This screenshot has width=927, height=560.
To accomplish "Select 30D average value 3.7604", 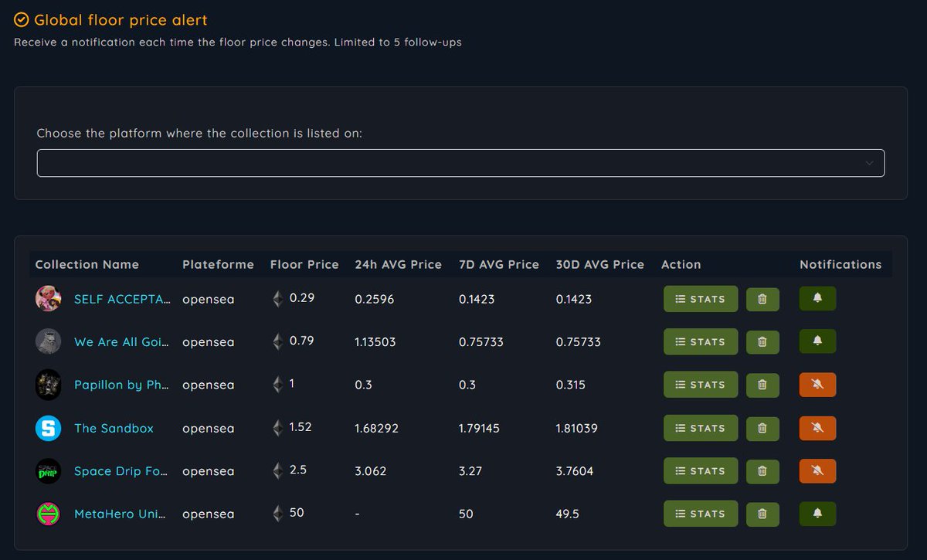I will 575,471.
